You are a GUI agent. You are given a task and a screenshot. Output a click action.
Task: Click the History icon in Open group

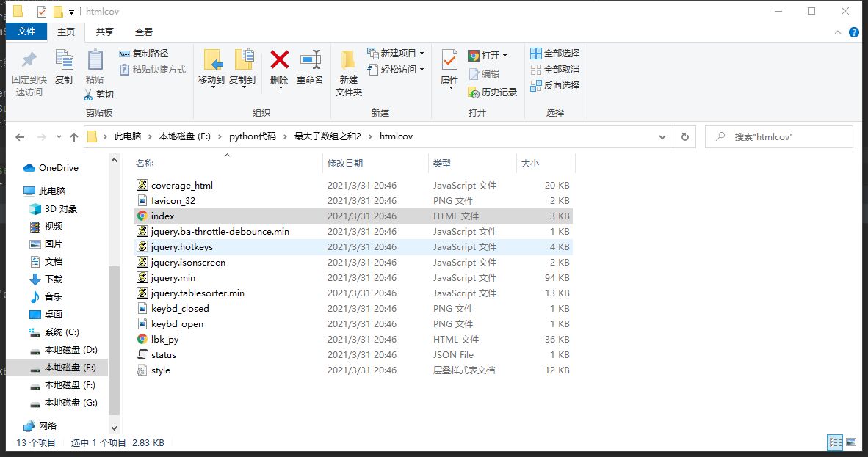[x=474, y=92]
